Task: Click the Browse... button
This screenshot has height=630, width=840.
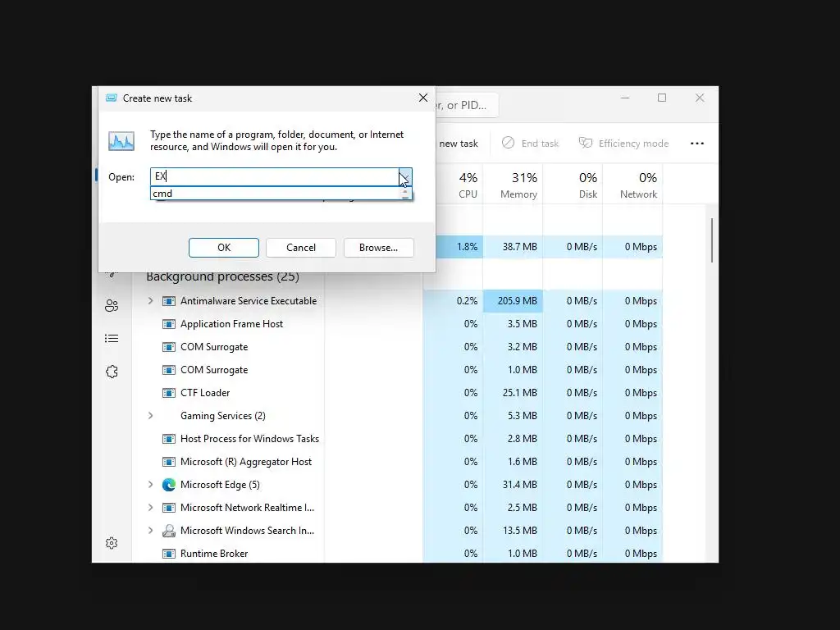Action: pos(379,248)
